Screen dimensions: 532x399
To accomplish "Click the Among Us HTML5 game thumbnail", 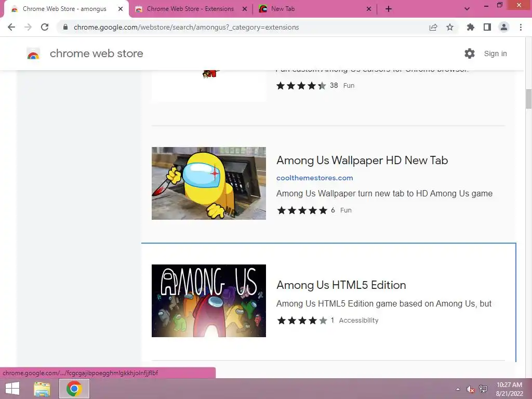I will pyautogui.click(x=209, y=301).
